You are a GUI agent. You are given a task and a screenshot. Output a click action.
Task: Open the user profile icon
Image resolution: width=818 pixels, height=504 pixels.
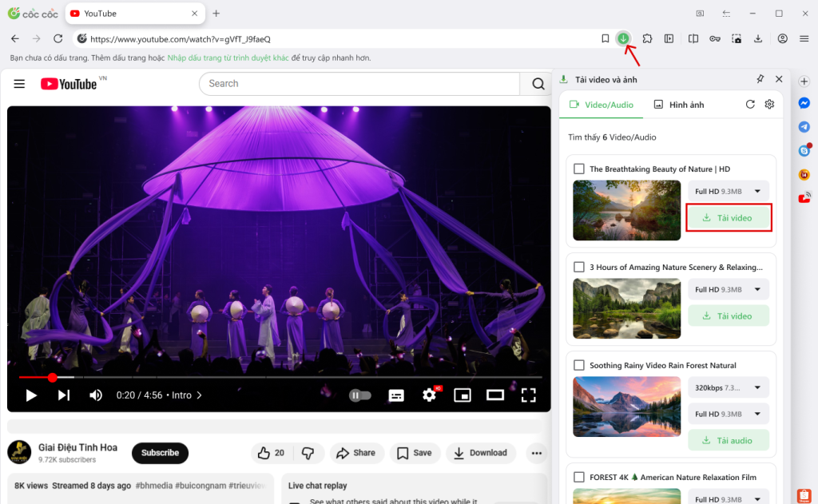pyautogui.click(x=783, y=38)
